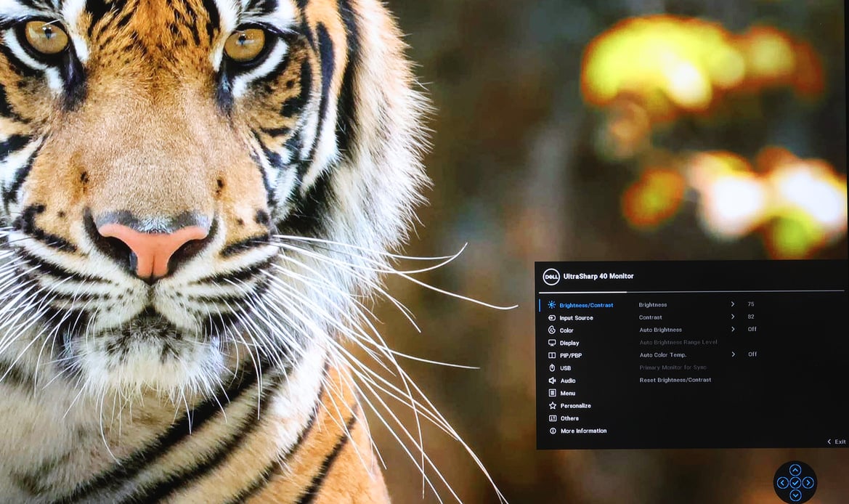Click the contrast value 82
The height and width of the screenshot is (504, 849).
pyautogui.click(x=751, y=317)
